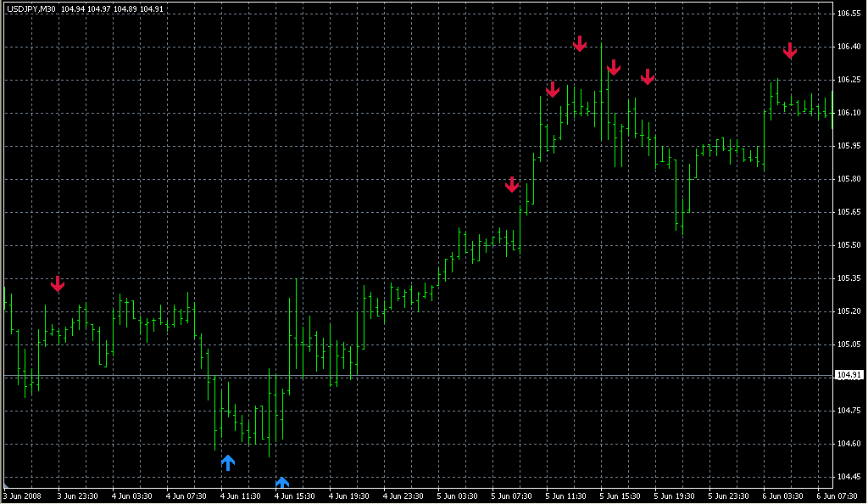Click the 5 Jun 11:30 time label

(565, 496)
